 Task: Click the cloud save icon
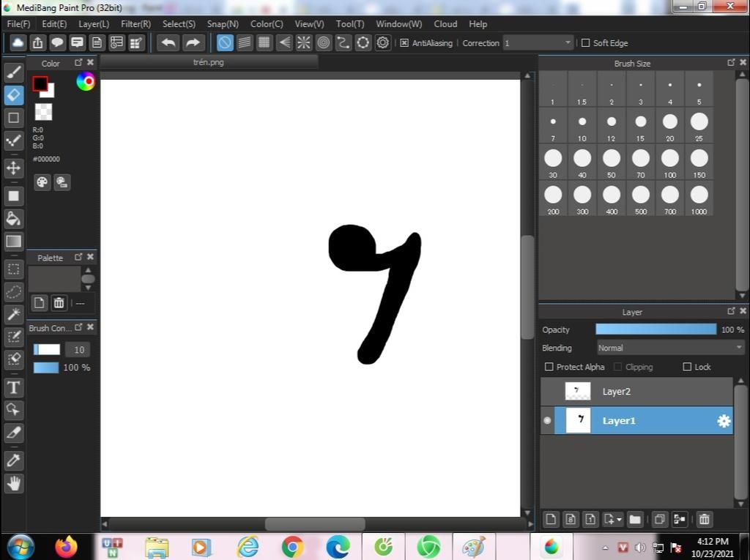click(18, 42)
